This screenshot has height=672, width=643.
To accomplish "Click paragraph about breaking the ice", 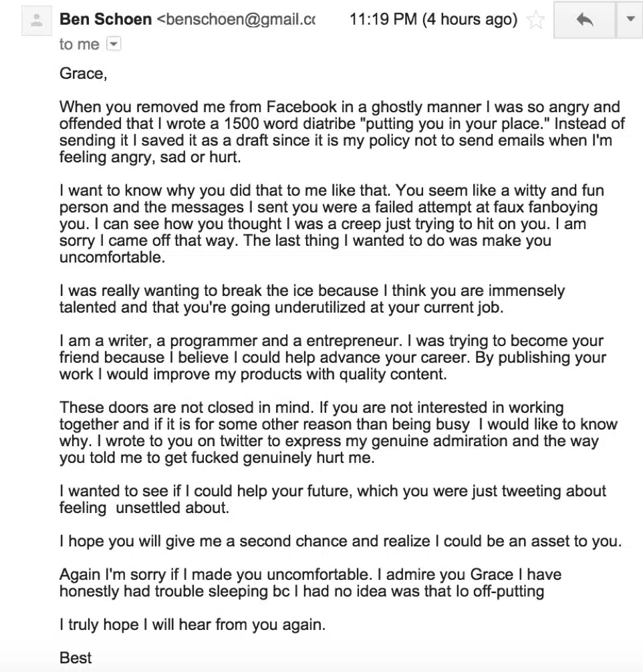I will click(x=312, y=299).
